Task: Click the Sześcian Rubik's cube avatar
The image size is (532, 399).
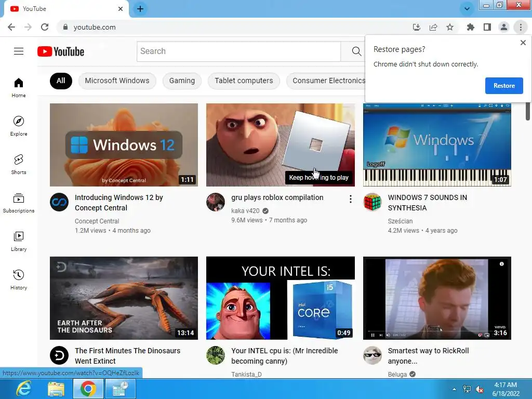Action: 372,202
